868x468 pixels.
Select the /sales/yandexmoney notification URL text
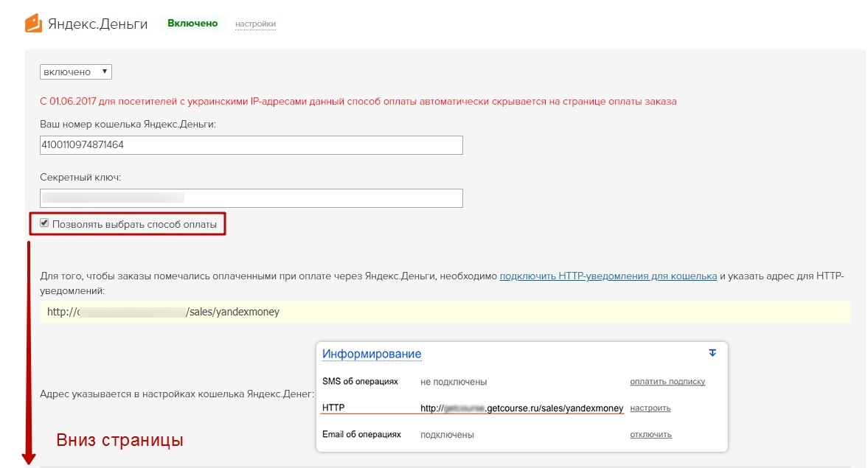tap(163, 312)
